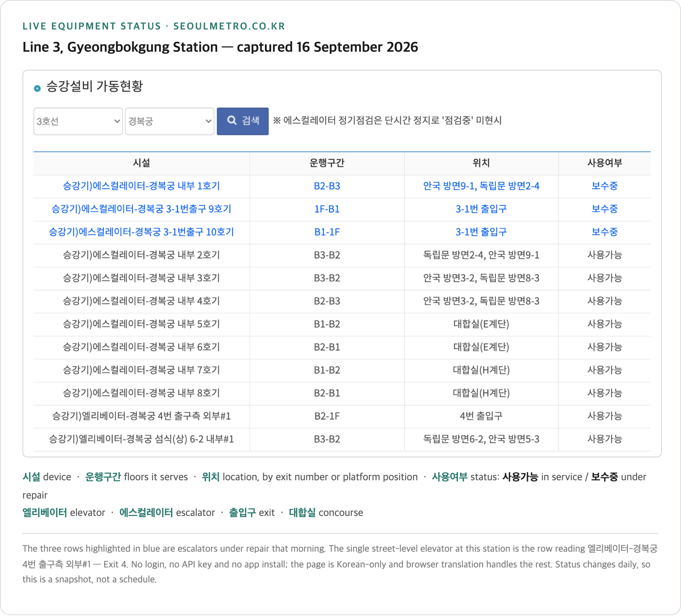Image resolution: width=681 pixels, height=616 pixels.
Task: Click the B3-B2 cell in the 내부 3호기 row
Action: click(x=327, y=278)
